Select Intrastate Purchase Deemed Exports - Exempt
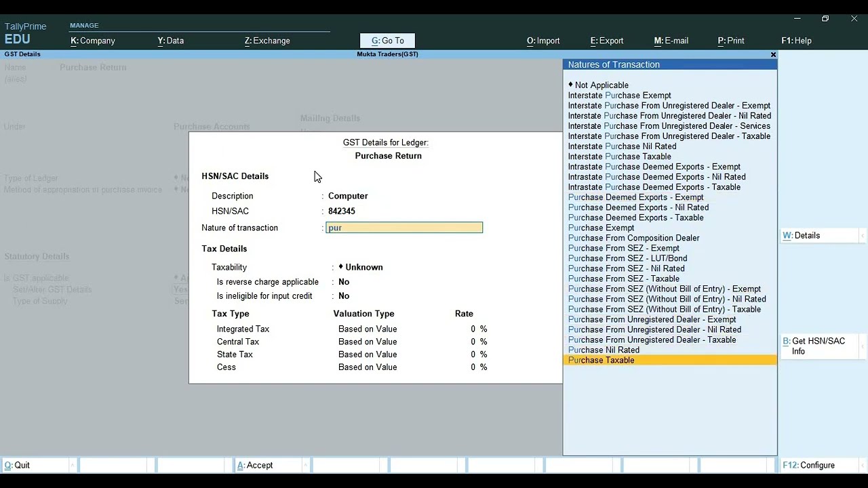This screenshot has width=868, height=488. [670, 167]
